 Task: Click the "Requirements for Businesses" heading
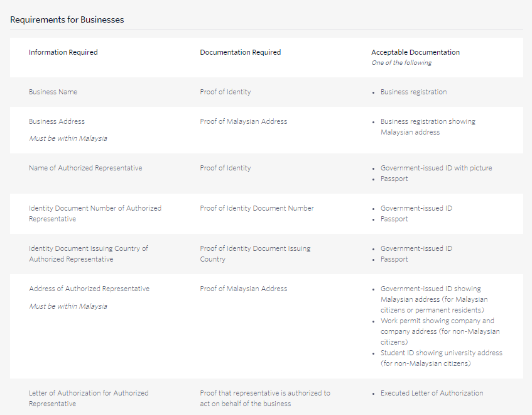[x=67, y=19]
